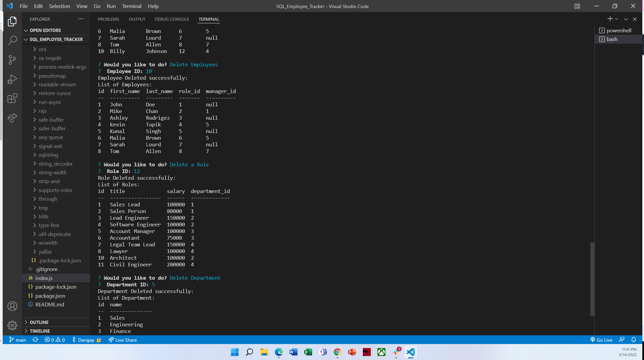
Task: Open the notifications bell in status bar
Action: tap(634, 340)
